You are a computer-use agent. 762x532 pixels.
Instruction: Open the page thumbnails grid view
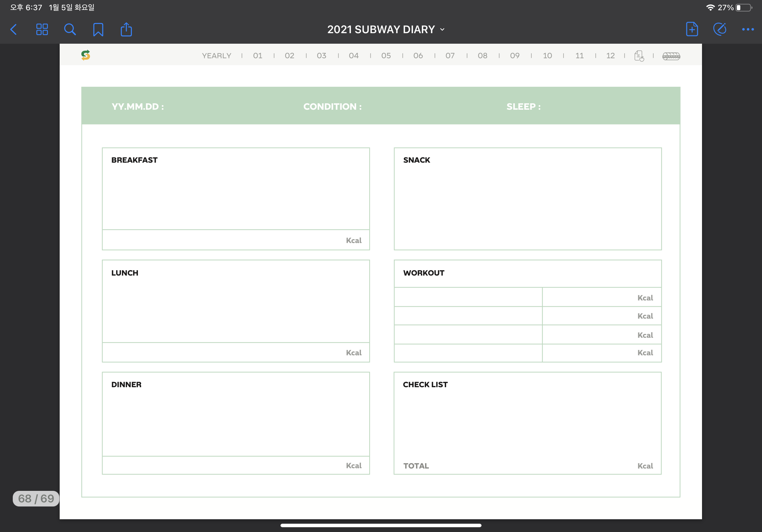[x=42, y=30]
